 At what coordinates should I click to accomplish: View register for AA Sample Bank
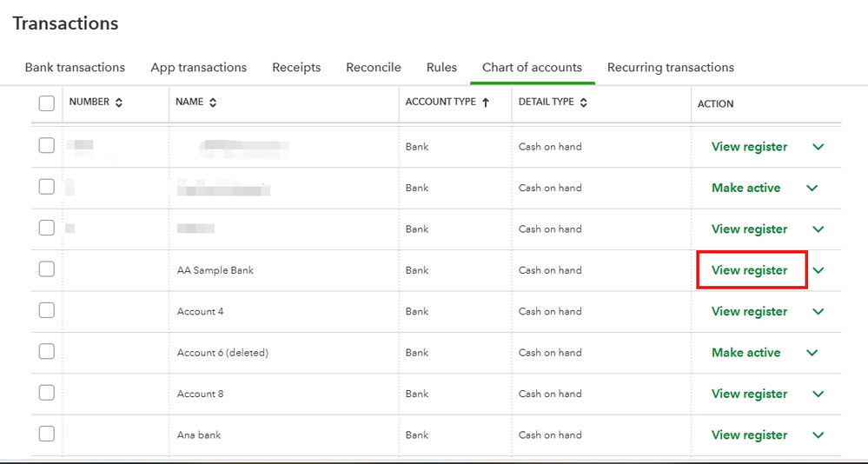750,270
